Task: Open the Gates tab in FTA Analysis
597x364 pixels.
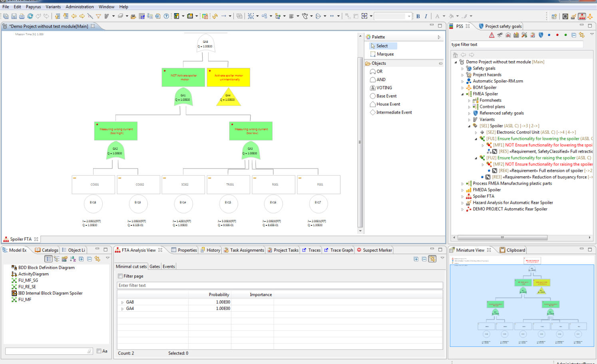Action: pyautogui.click(x=155, y=267)
